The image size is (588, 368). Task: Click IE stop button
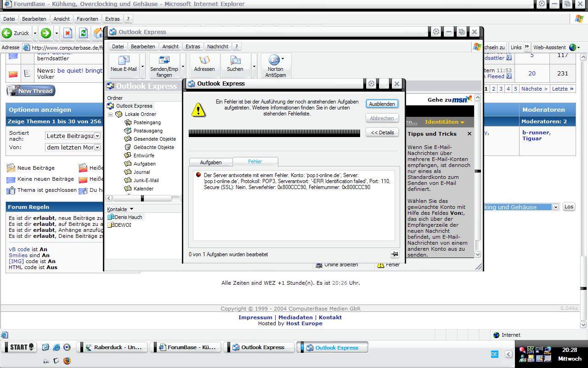[68, 33]
